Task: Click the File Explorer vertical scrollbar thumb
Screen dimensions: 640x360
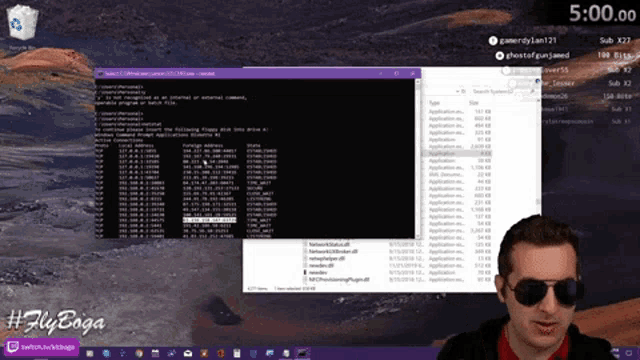Action: pos(538,202)
